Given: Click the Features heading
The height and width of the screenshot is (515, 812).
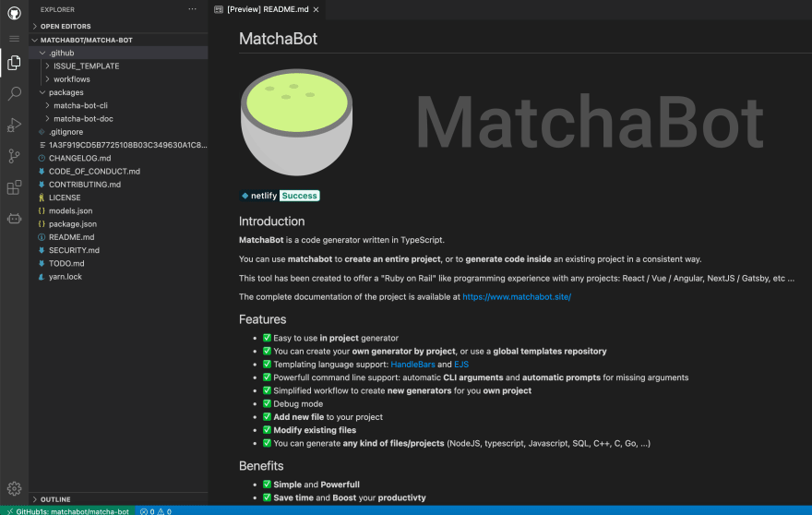Looking at the screenshot, I should pos(263,319).
